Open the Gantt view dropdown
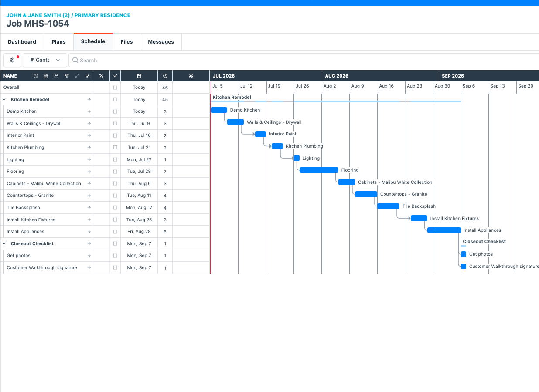Image resolution: width=539 pixels, height=392 pixels. pyautogui.click(x=45, y=60)
